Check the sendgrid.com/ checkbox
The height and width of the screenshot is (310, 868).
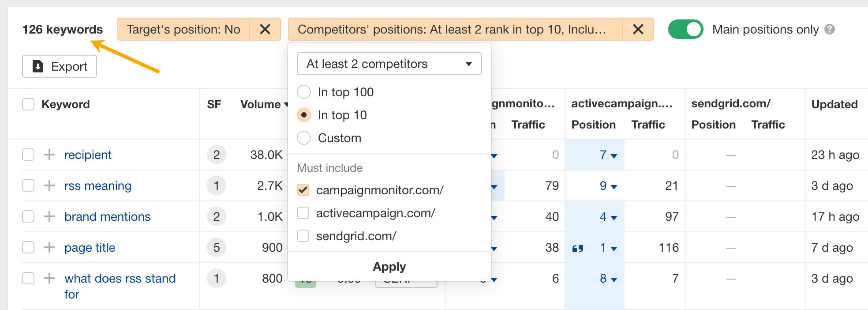tap(303, 236)
